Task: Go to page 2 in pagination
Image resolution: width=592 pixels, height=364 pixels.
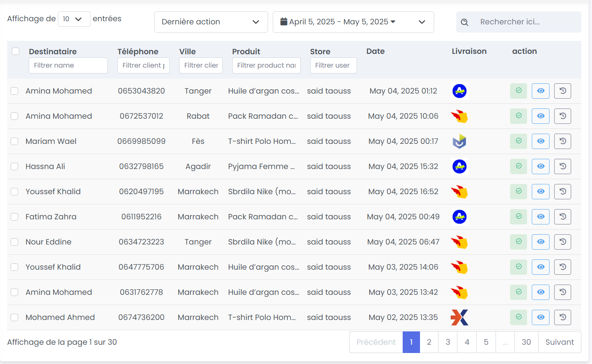Action: coord(429,342)
